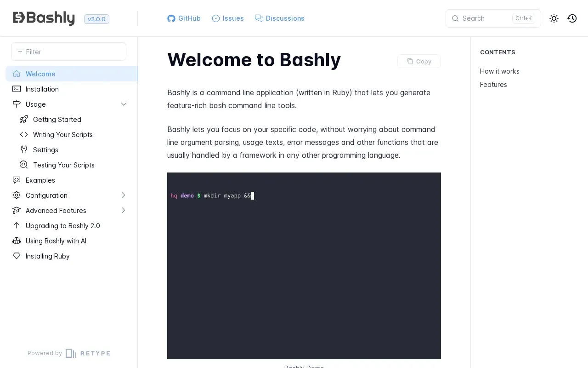Screen dimensions: 588x368
Task: Click the Configuration gear icon
Action: click(17, 195)
